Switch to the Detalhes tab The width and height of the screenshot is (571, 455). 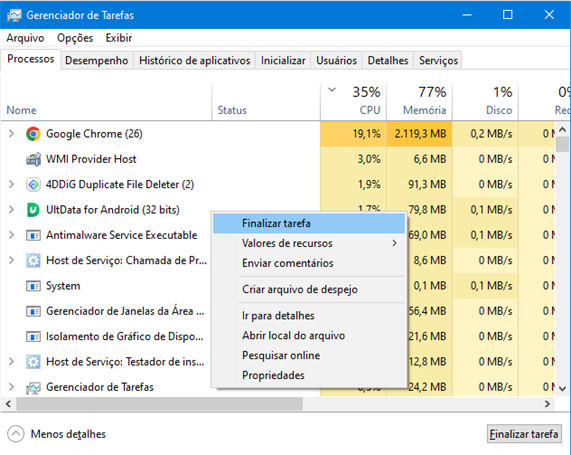pos(388,60)
